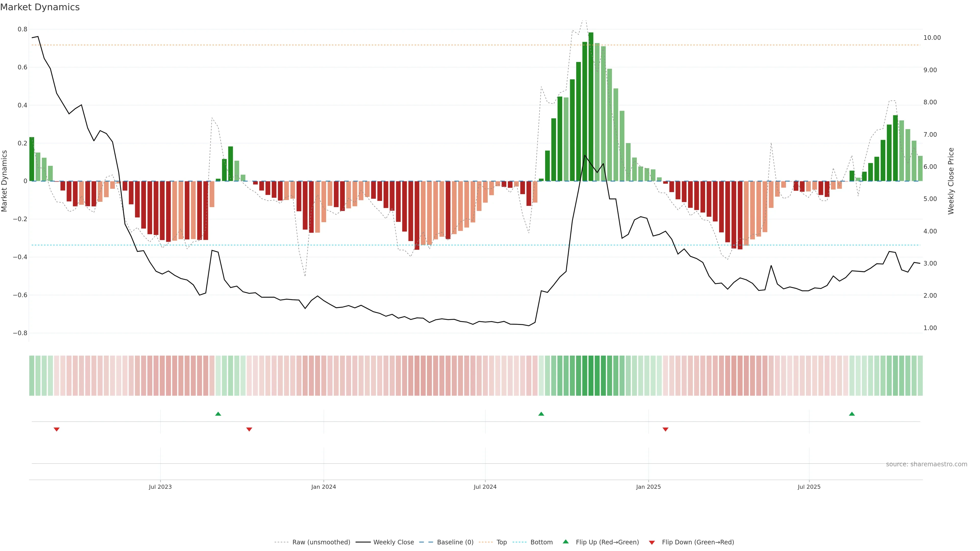
Task: Toggle the Top legend entry
Action: 501,542
